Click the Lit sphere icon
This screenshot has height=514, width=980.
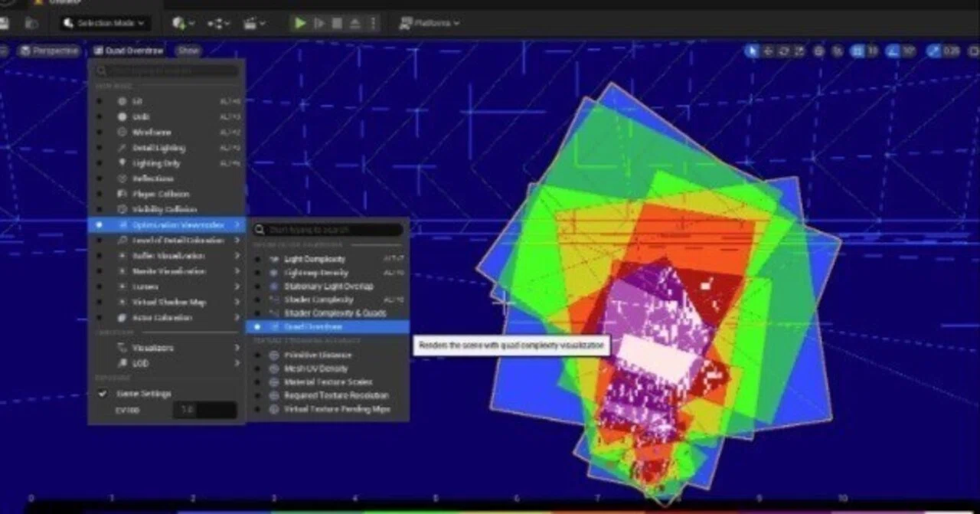point(122,101)
